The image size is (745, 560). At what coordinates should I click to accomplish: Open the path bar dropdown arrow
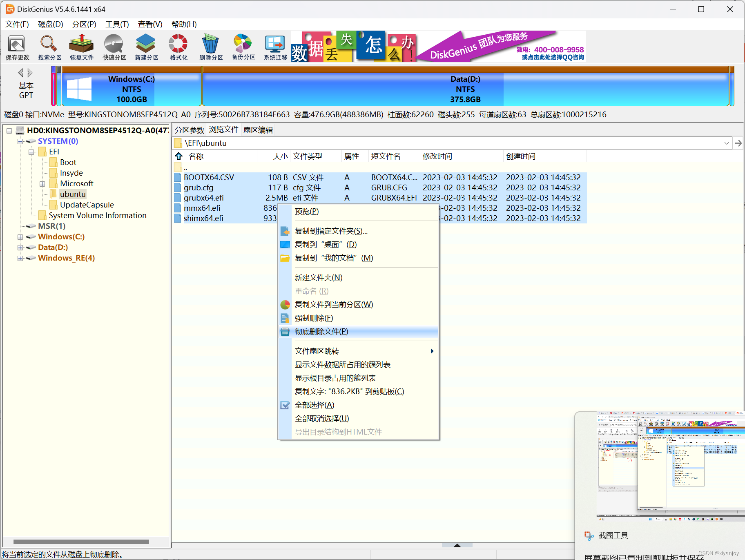[x=727, y=143]
